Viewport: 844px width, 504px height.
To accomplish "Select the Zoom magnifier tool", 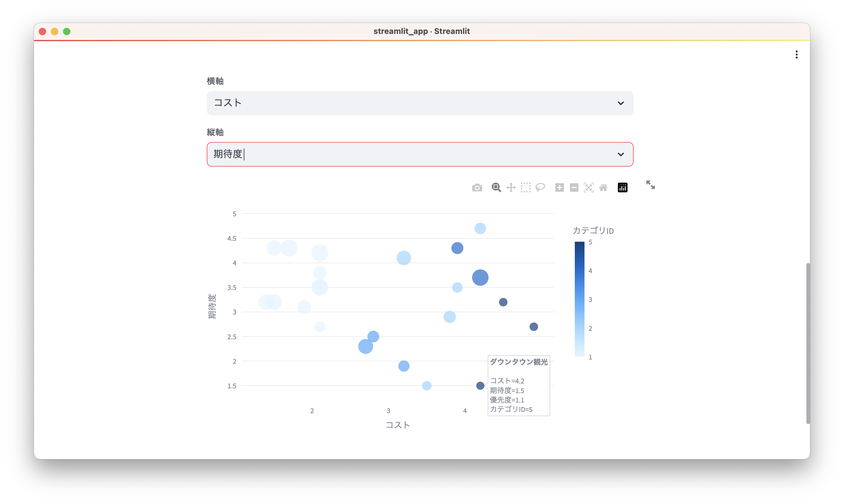I will [x=496, y=187].
